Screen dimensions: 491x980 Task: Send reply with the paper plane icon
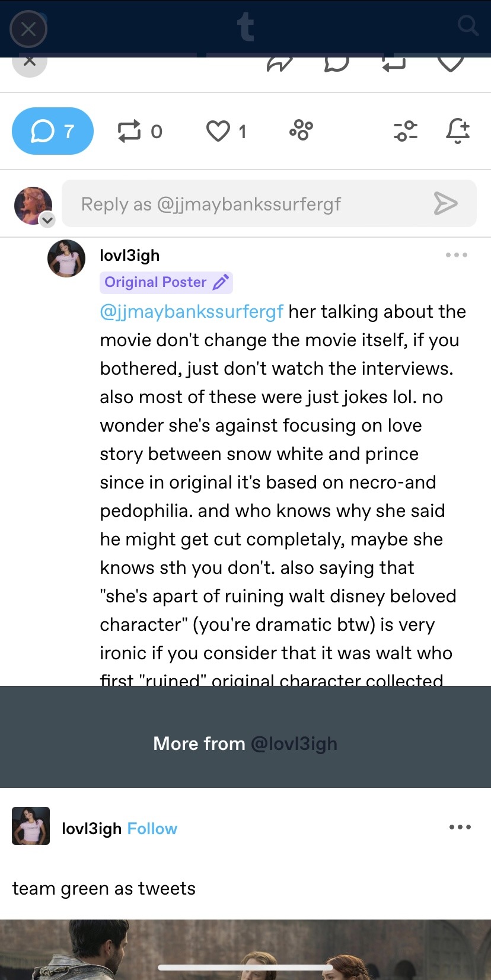445,203
